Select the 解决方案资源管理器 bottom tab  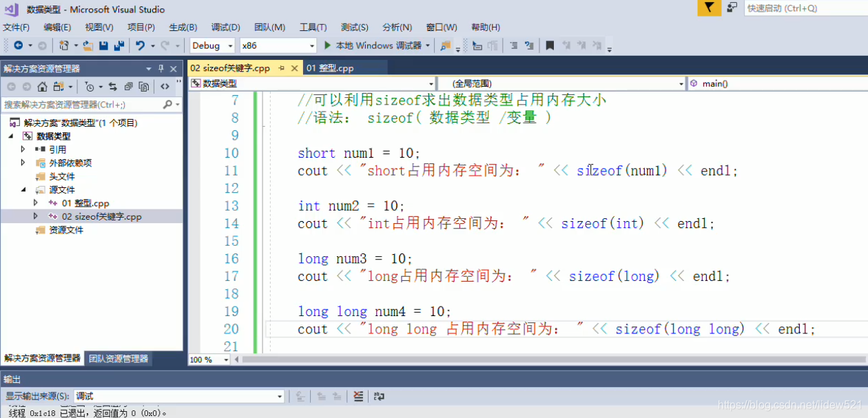(43, 359)
